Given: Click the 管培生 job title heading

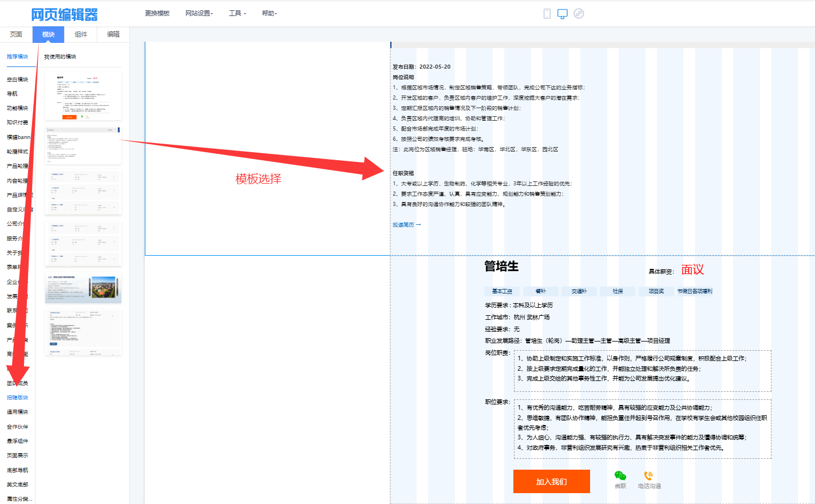Looking at the screenshot, I should point(501,267).
